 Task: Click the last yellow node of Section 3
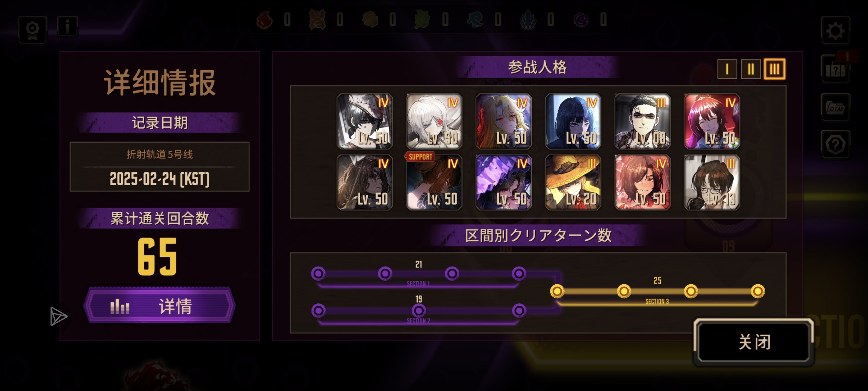(x=758, y=291)
